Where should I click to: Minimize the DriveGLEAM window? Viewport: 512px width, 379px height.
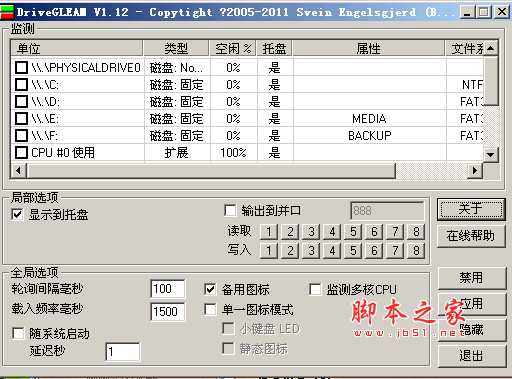pos(467,12)
